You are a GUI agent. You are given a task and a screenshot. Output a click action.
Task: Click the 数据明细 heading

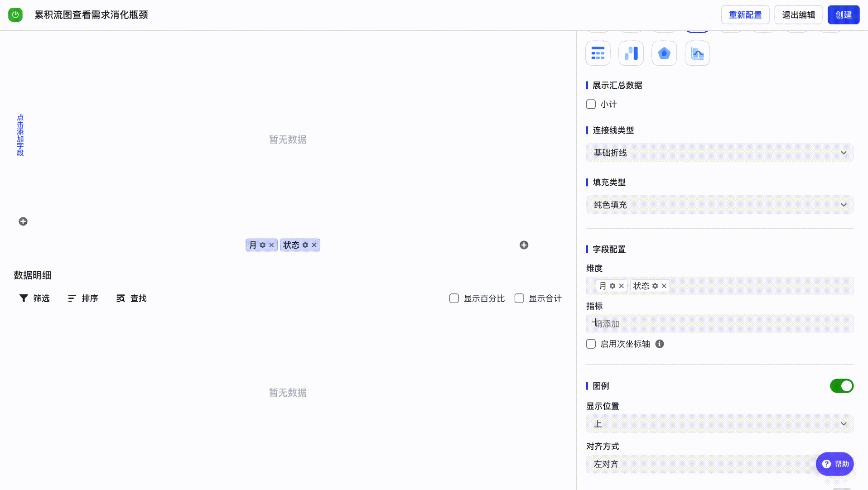(33, 275)
